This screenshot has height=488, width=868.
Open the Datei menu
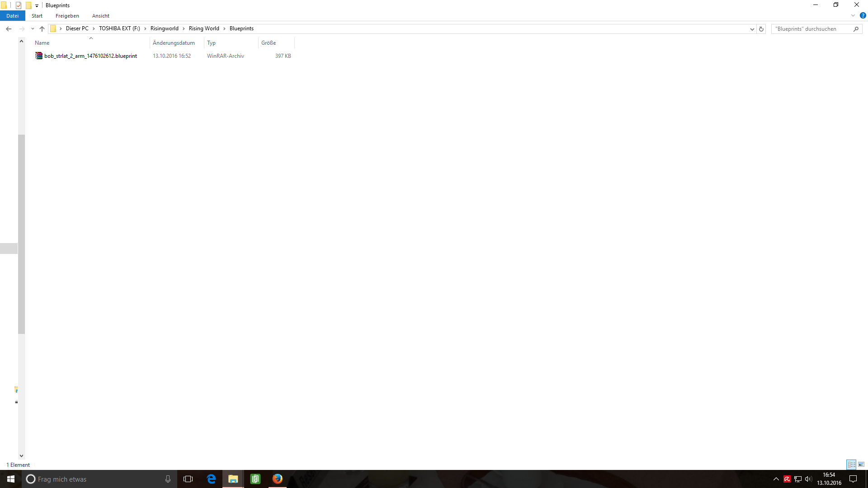pos(12,16)
